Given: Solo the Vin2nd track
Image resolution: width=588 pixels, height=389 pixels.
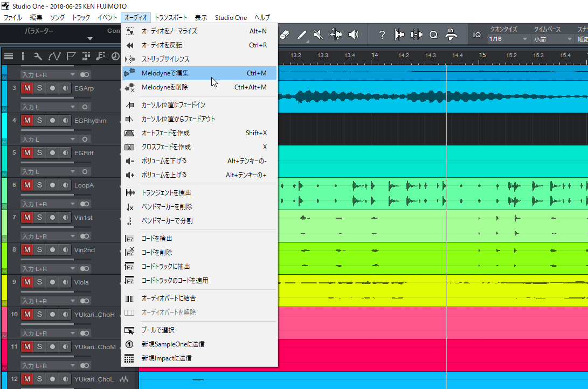Looking at the screenshot, I should [39, 249].
